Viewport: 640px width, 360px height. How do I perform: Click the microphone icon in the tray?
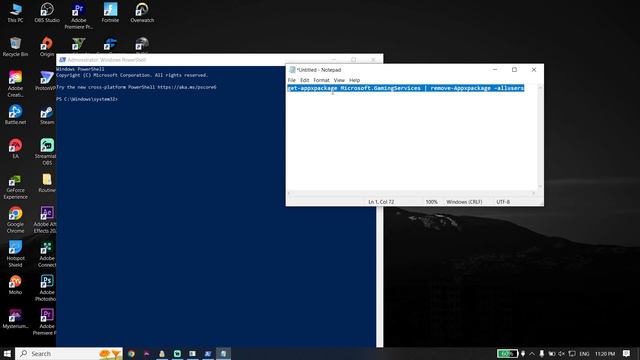click(542, 353)
